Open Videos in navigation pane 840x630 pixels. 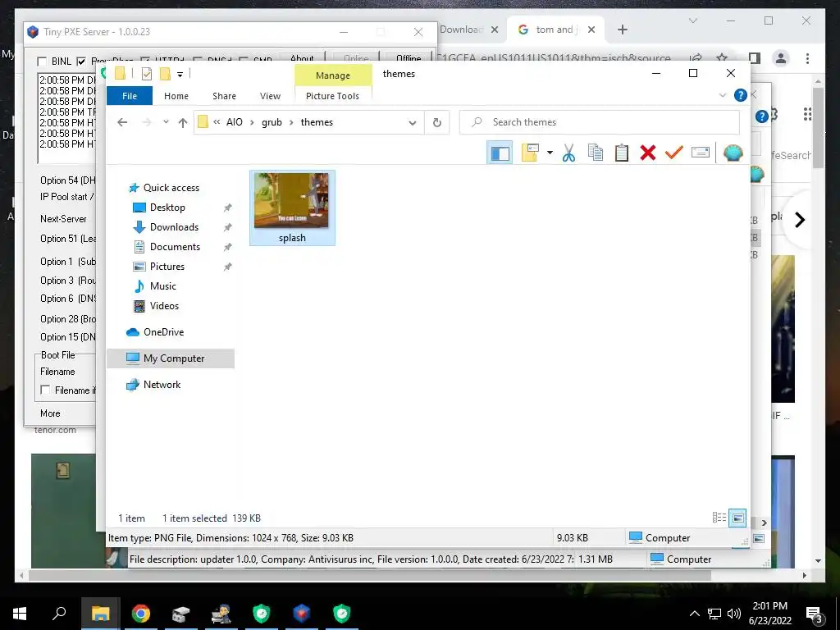[164, 306]
